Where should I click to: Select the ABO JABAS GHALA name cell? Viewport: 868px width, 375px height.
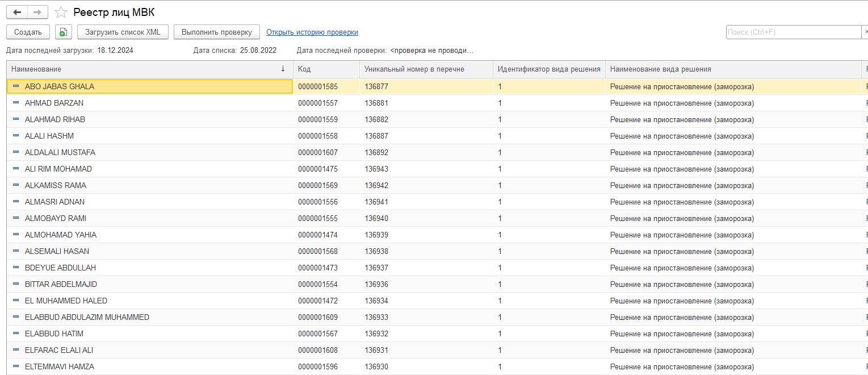tap(149, 86)
